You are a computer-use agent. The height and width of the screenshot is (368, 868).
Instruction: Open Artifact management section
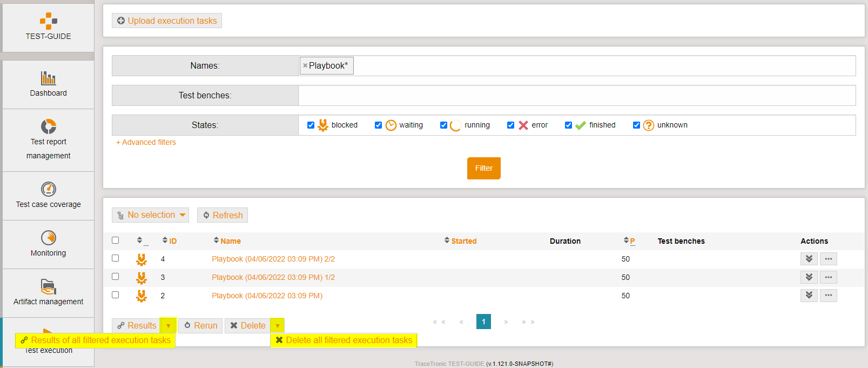(x=48, y=293)
